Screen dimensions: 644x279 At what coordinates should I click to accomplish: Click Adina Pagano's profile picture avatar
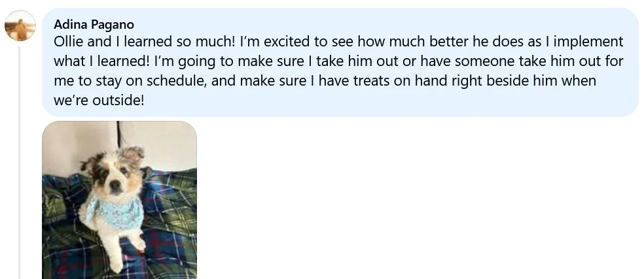pos(20,26)
